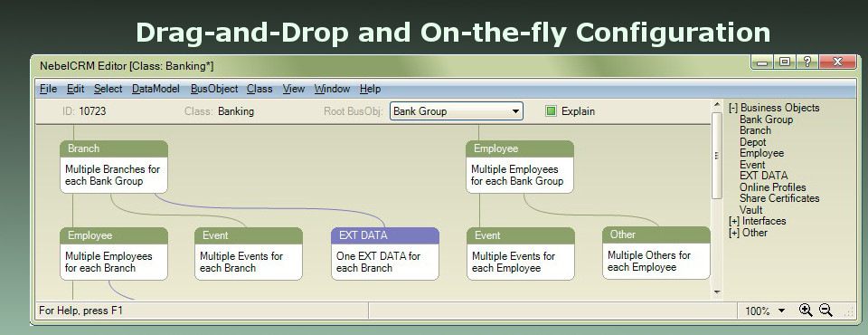Viewport: 868px width, 335px height.
Task: Select Employee in Business Objects list
Action: coord(761,153)
